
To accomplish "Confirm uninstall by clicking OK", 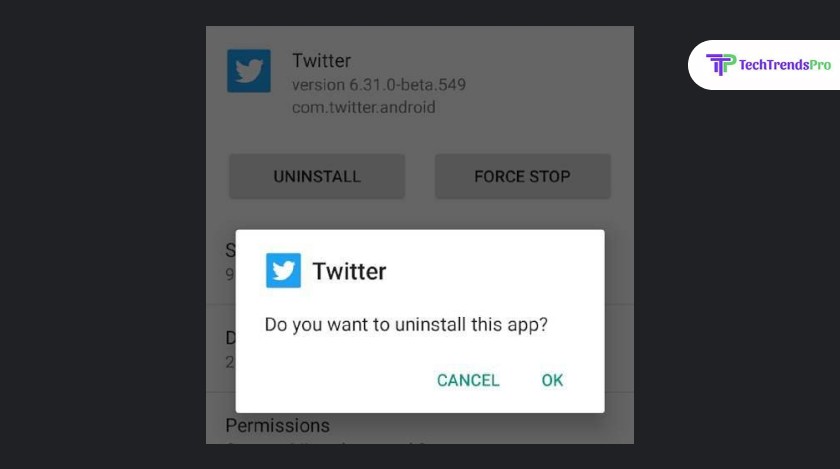I will [x=552, y=380].
